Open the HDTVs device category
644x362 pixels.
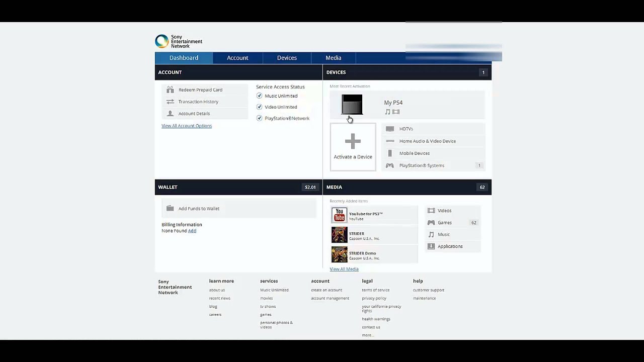coord(406,129)
